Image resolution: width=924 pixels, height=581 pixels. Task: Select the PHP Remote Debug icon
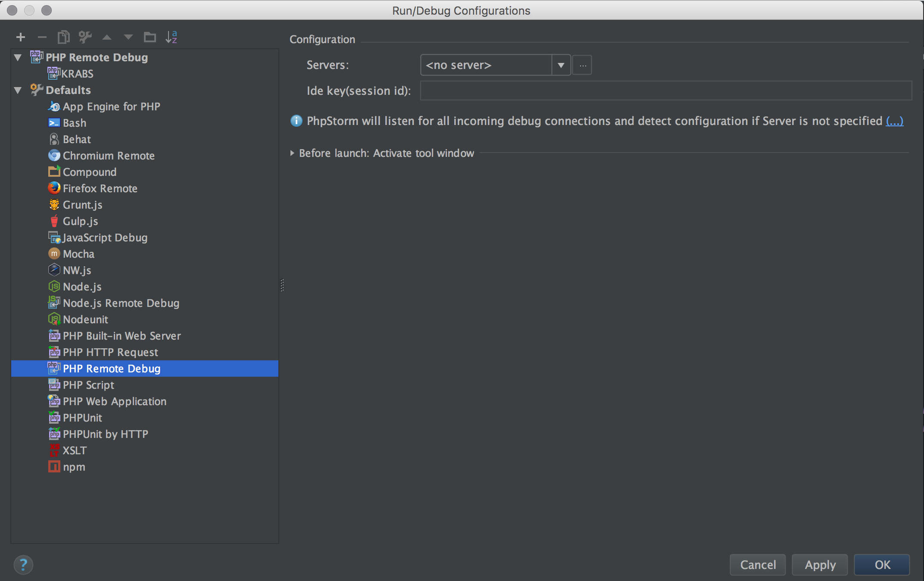(52, 368)
